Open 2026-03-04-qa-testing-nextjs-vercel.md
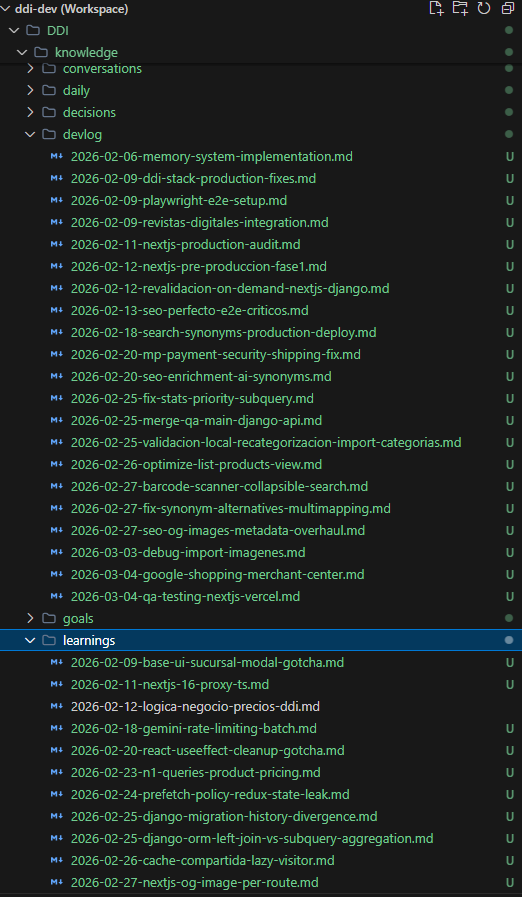This screenshot has height=897, width=522. click(185, 597)
